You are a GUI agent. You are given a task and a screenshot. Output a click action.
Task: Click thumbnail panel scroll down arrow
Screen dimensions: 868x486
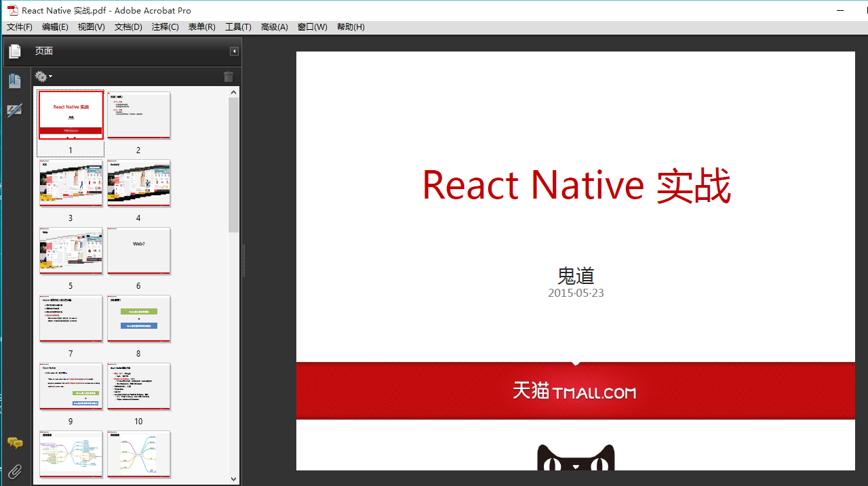pyautogui.click(x=234, y=479)
